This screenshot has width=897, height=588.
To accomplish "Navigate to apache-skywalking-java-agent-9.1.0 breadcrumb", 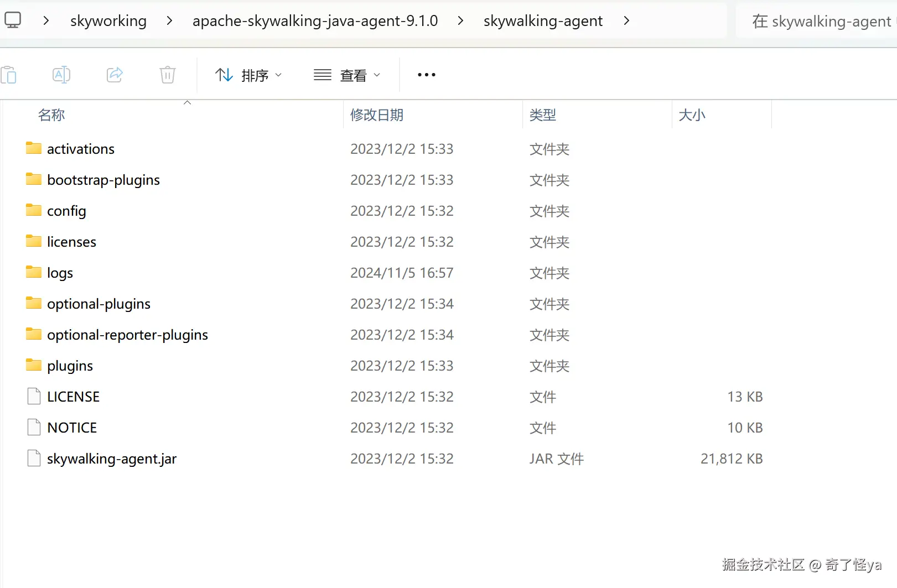I will tap(315, 21).
